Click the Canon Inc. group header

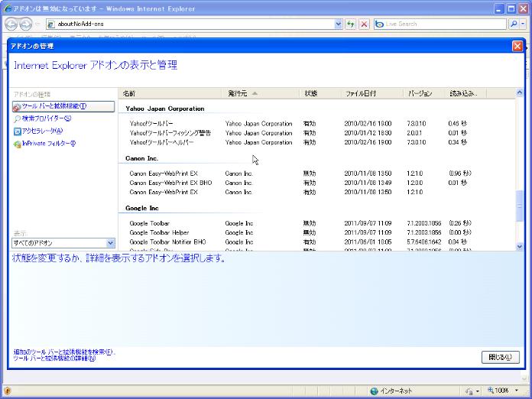tap(142, 158)
